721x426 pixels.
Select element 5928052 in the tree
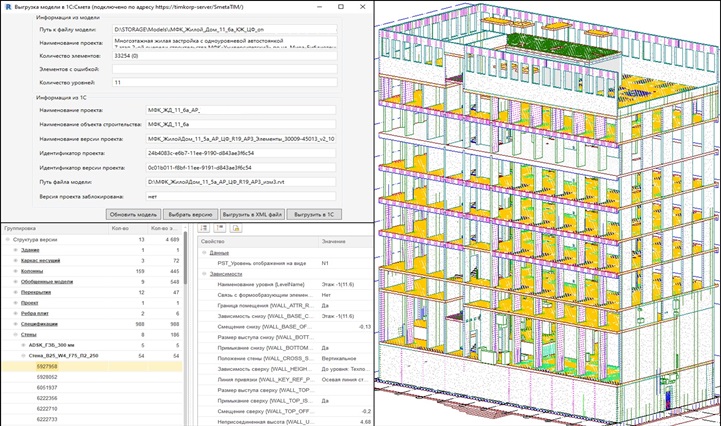(x=47, y=377)
